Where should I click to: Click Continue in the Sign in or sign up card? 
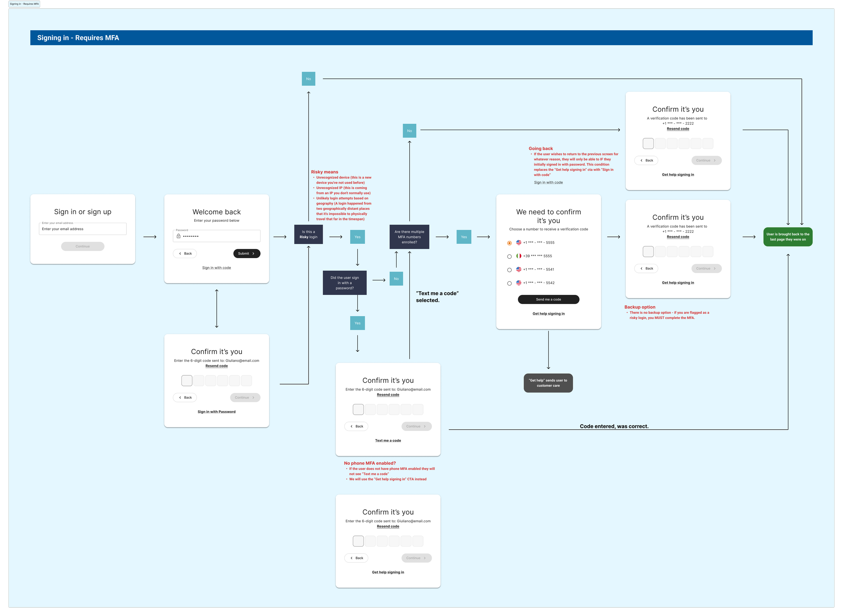(x=83, y=246)
